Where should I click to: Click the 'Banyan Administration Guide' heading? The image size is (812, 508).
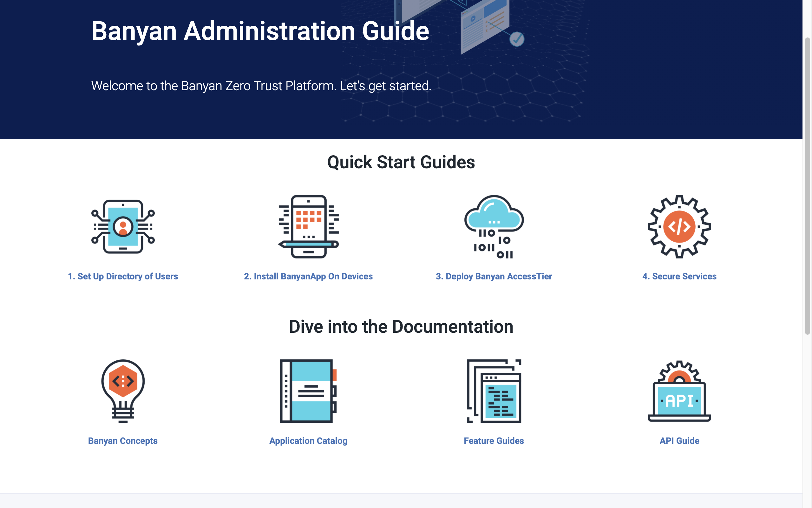click(260, 31)
